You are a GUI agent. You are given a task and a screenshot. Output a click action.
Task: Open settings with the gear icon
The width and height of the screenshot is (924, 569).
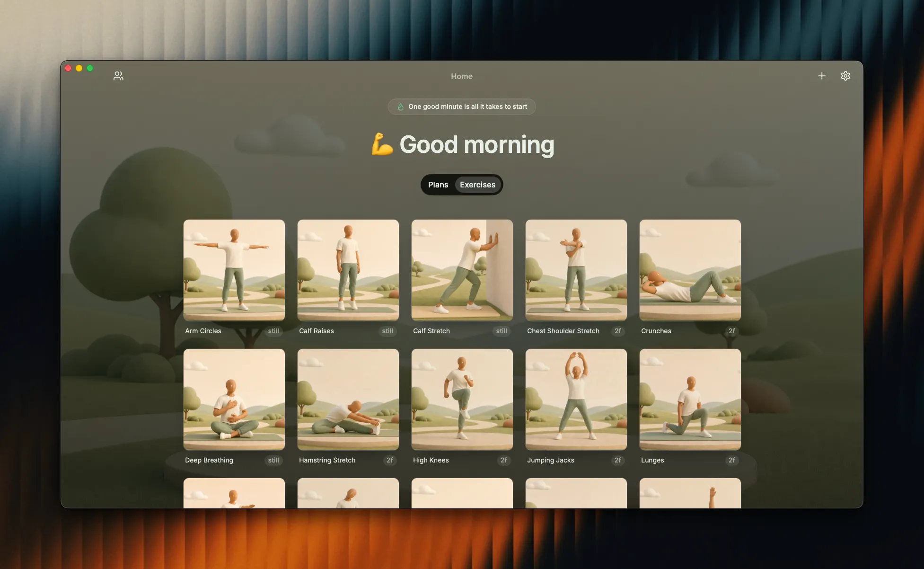click(x=845, y=76)
